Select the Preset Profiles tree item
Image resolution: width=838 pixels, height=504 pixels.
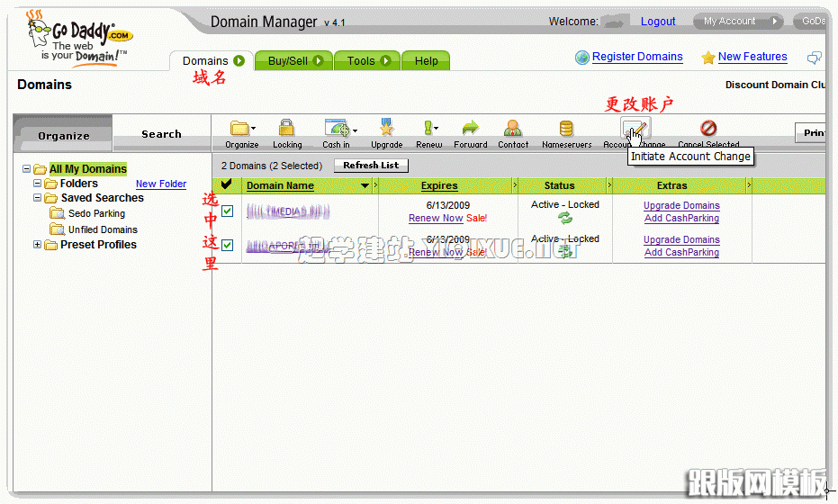98,245
